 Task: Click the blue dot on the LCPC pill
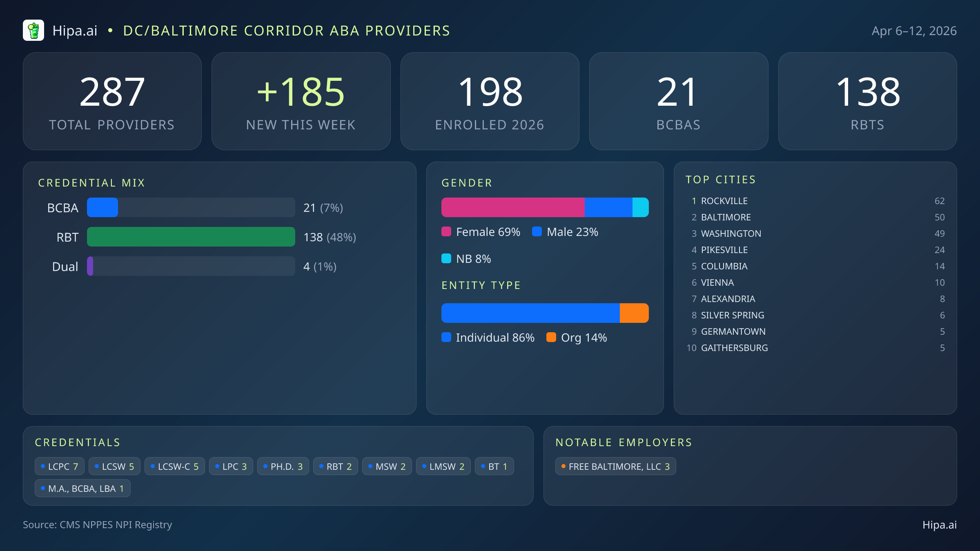pyautogui.click(x=43, y=466)
